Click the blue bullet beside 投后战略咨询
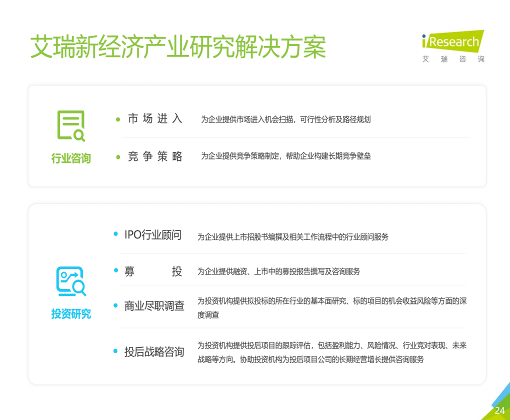This screenshot has height=420, width=510. click(115, 351)
